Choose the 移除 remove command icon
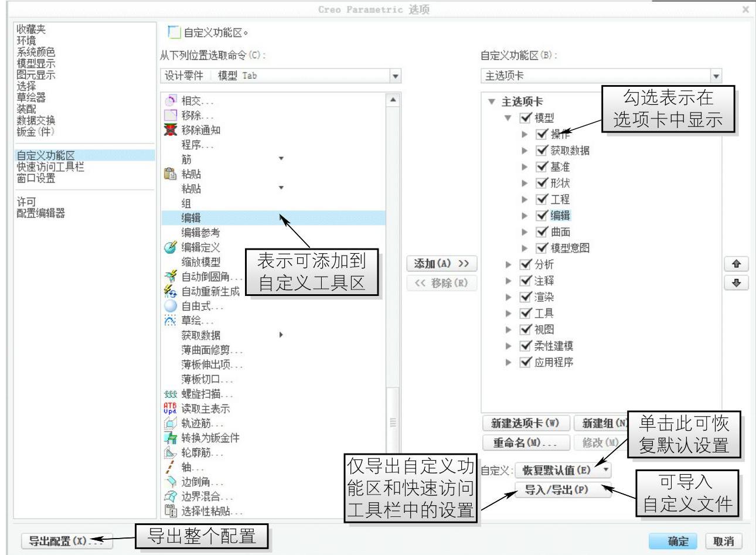The width and height of the screenshot is (756, 555). pyautogui.click(x=170, y=115)
